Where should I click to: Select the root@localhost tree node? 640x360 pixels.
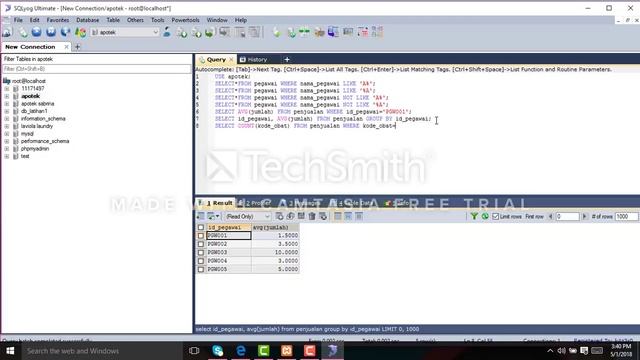click(29, 81)
